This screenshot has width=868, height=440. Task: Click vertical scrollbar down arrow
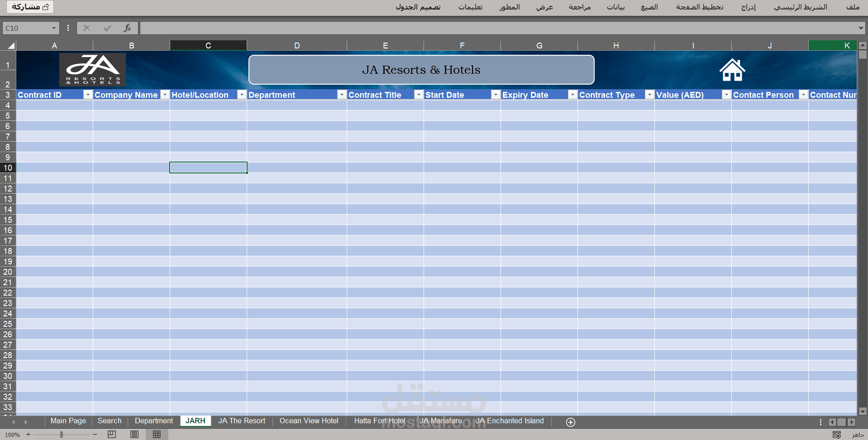pyautogui.click(x=863, y=411)
